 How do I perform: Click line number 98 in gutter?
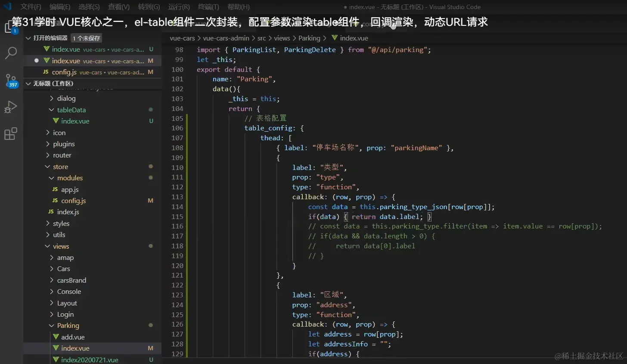click(179, 49)
